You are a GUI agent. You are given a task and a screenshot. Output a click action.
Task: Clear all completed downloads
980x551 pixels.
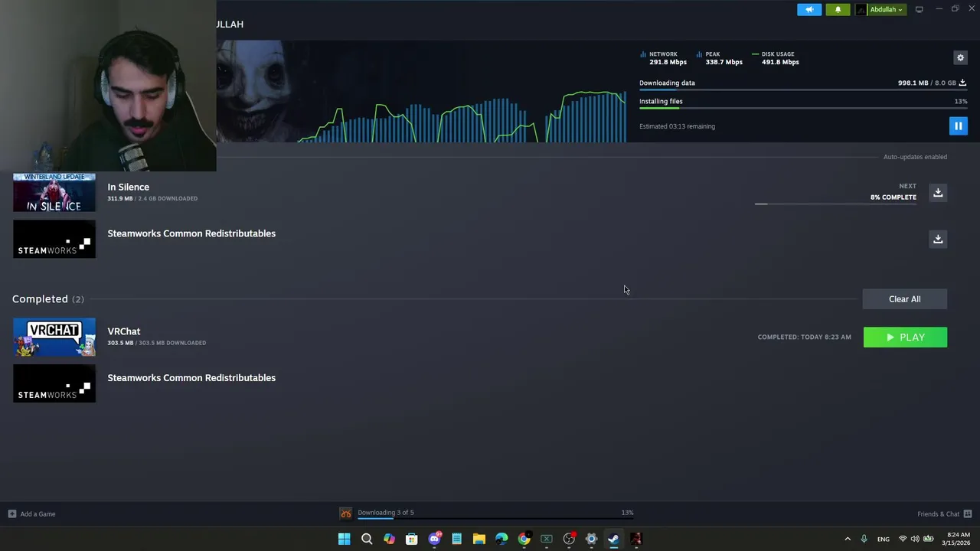(904, 299)
